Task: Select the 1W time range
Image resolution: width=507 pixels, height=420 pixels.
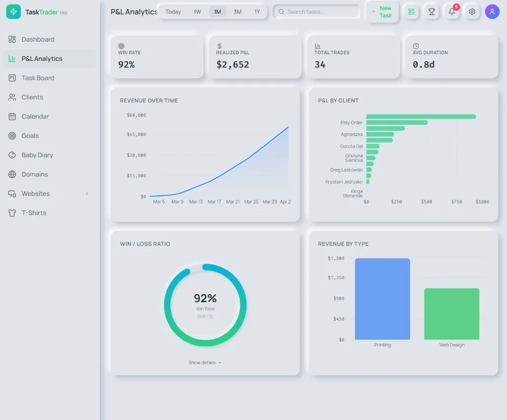Action: (197, 12)
